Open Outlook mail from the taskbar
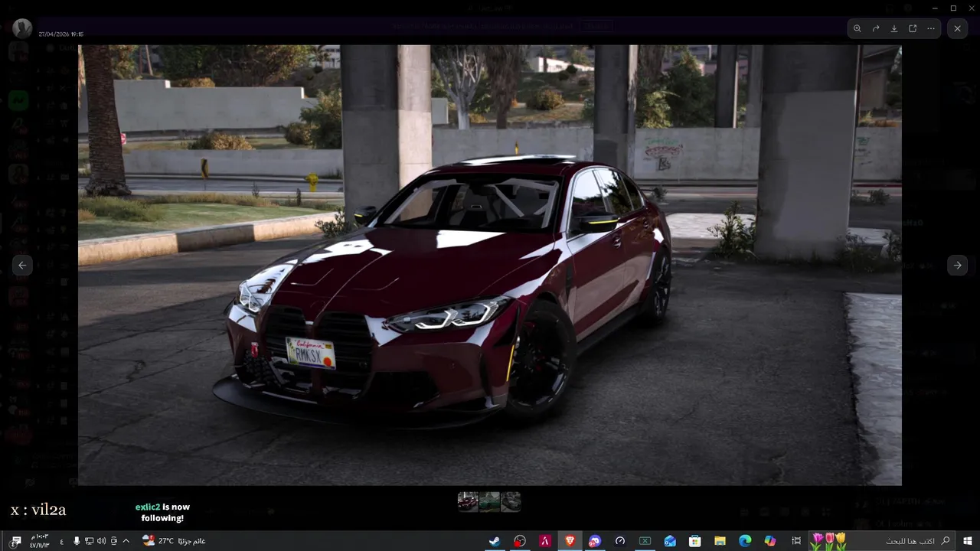 click(x=670, y=541)
